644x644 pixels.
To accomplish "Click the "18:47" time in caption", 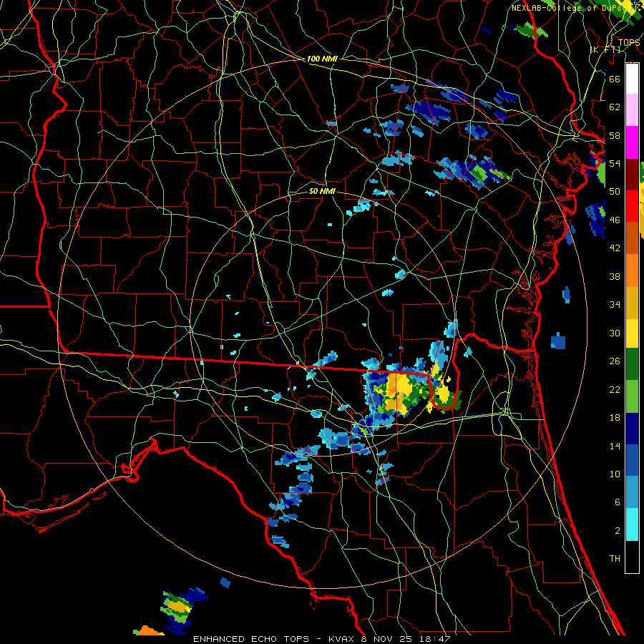I will (x=435, y=639).
